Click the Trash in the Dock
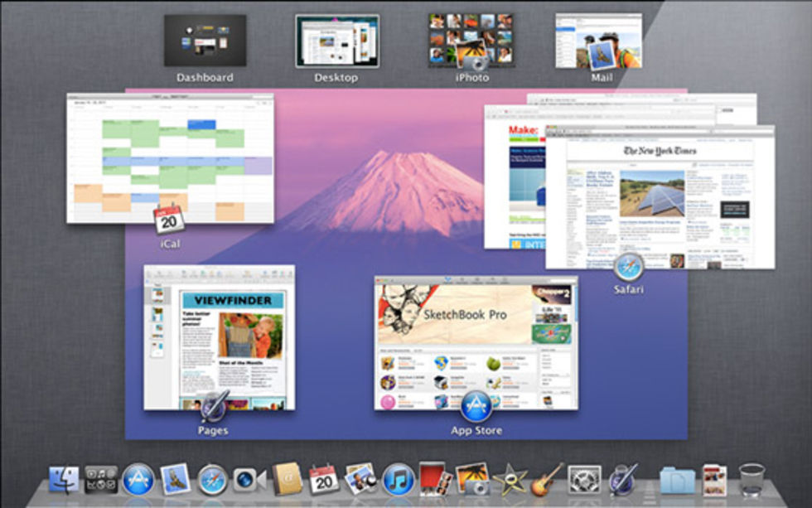Viewport: 812px width, 508px height. [x=752, y=480]
